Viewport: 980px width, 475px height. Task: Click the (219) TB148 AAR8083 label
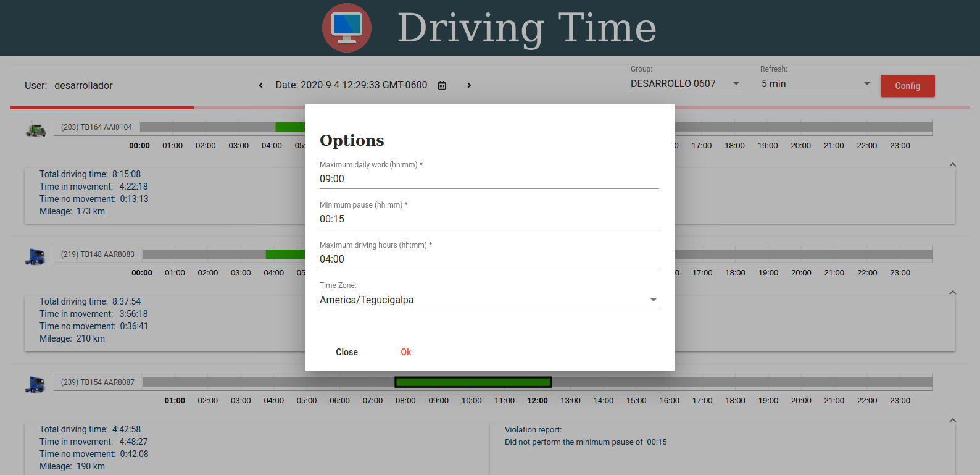coord(98,254)
